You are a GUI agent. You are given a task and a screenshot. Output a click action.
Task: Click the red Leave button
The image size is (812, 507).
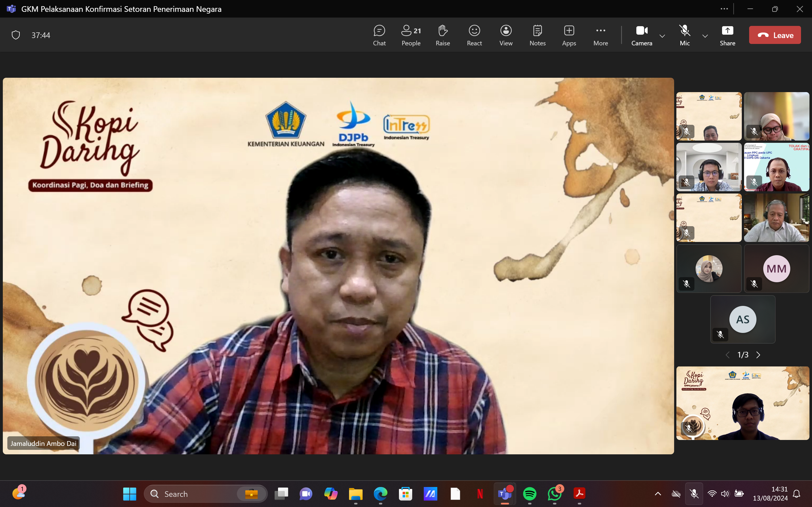tap(775, 35)
